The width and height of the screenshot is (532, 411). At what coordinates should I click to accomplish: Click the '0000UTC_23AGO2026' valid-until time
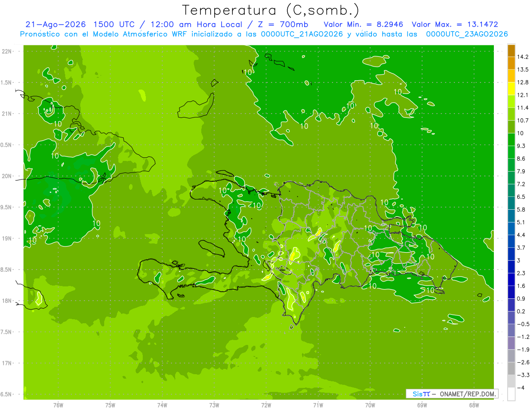pyautogui.click(x=467, y=34)
